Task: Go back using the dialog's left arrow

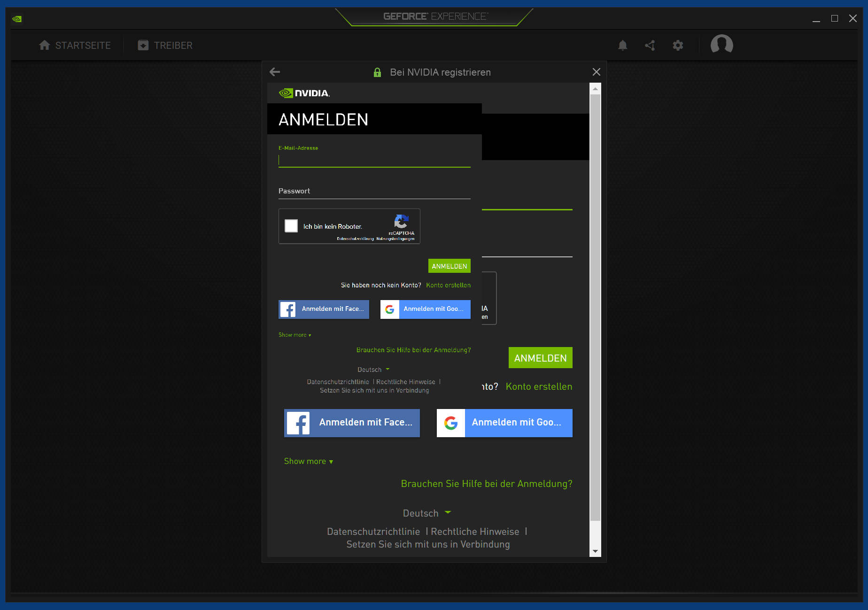Action: [275, 72]
